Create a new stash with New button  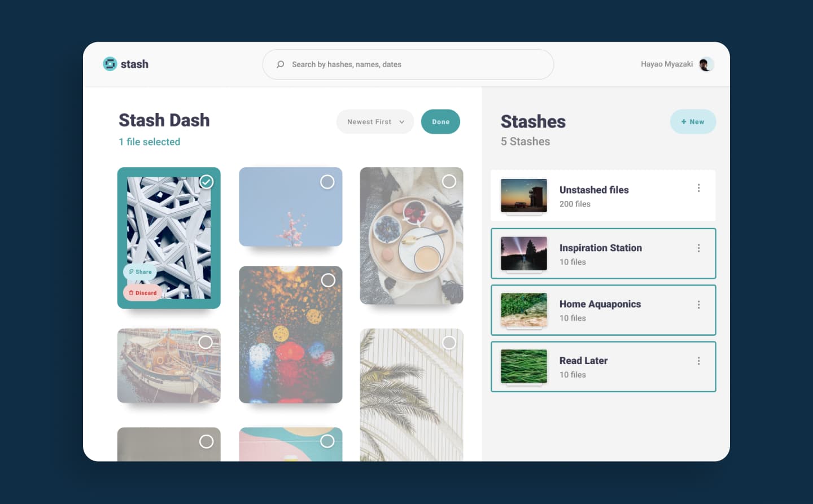pyautogui.click(x=693, y=122)
